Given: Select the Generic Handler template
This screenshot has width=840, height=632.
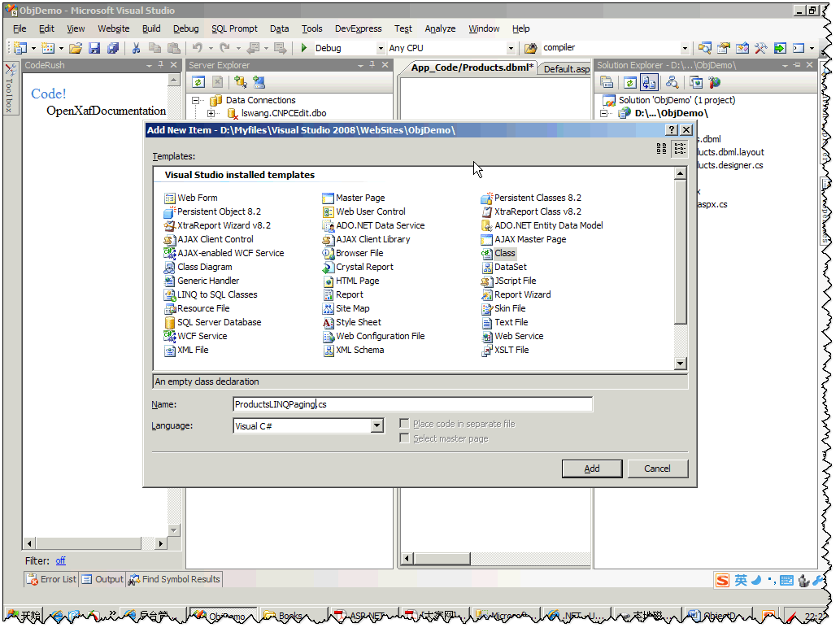Looking at the screenshot, I should click(202, 281).
